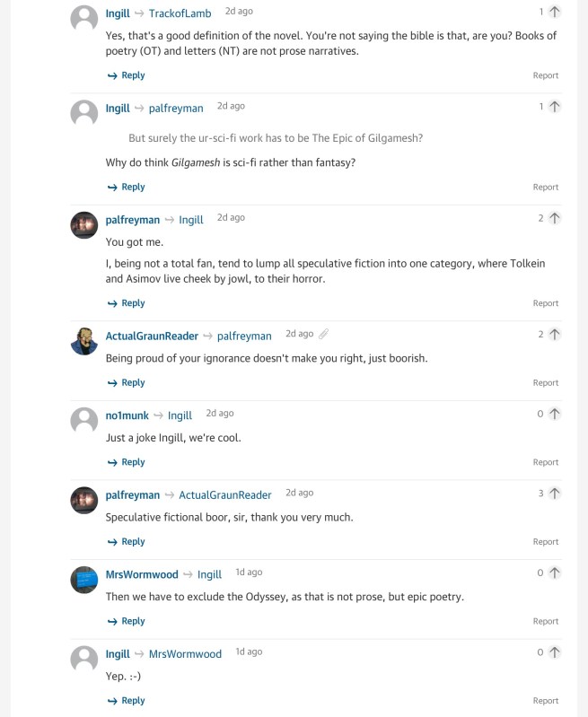The width and height of the screenshot is (588, 717).
Task: Open MrsWormwood's avatar picture
Action: coord(84,580)
